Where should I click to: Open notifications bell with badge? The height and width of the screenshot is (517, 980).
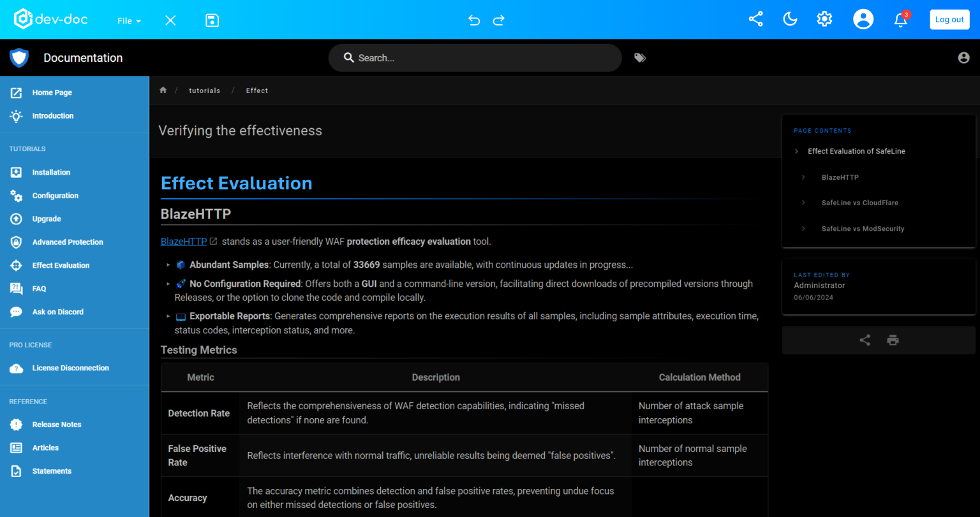tap(901, 20)
